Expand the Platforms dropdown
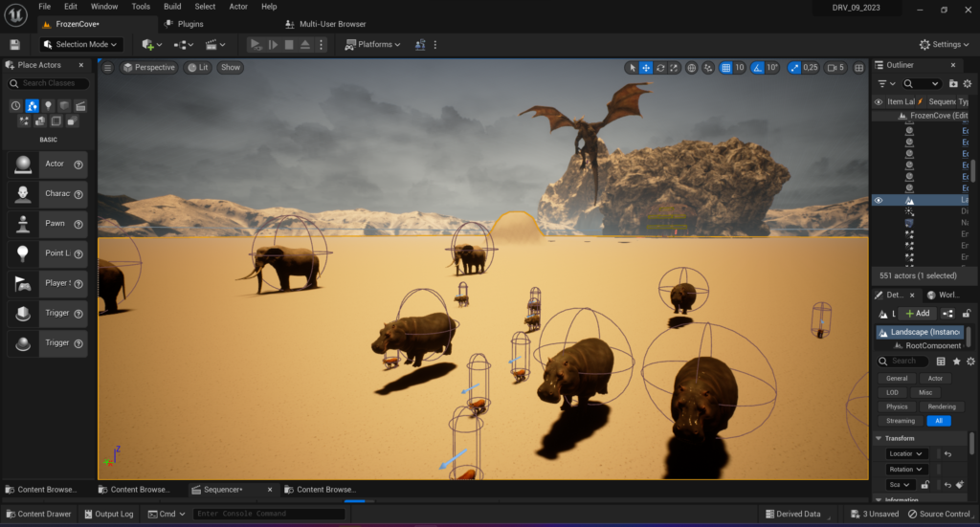980x527 pixels. coord(373,44)
